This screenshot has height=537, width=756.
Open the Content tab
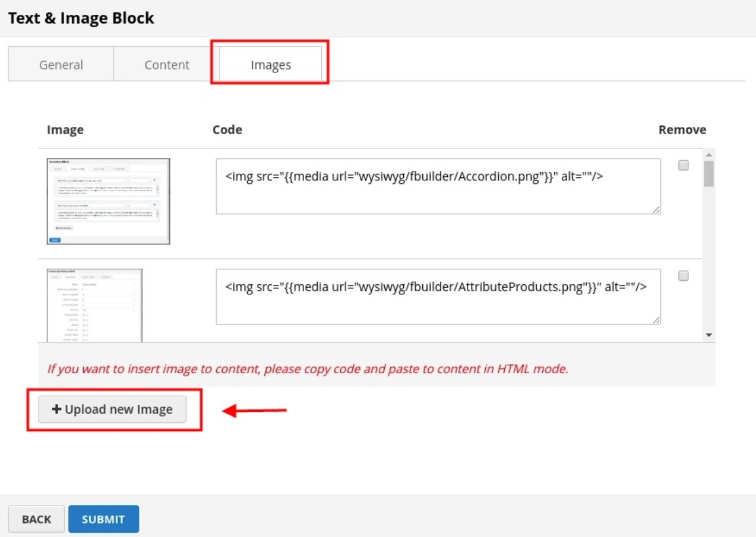(166, 65)
